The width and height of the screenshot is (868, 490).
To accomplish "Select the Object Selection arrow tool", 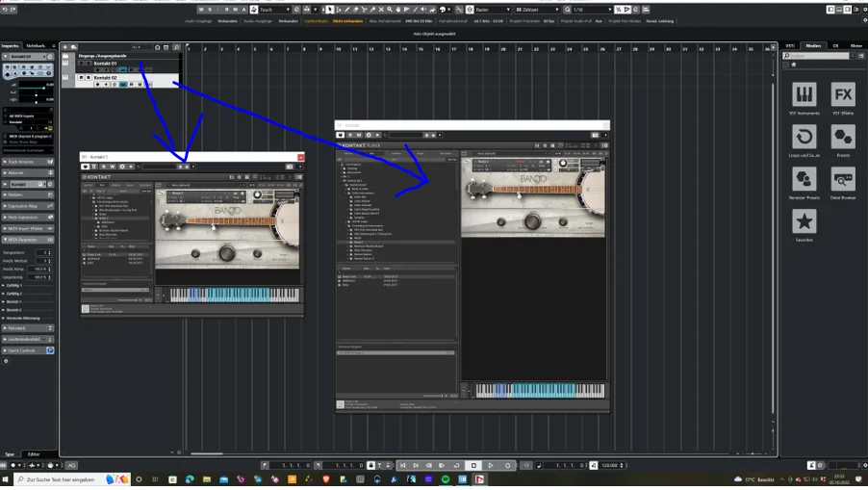I will (x=330, y=10).
